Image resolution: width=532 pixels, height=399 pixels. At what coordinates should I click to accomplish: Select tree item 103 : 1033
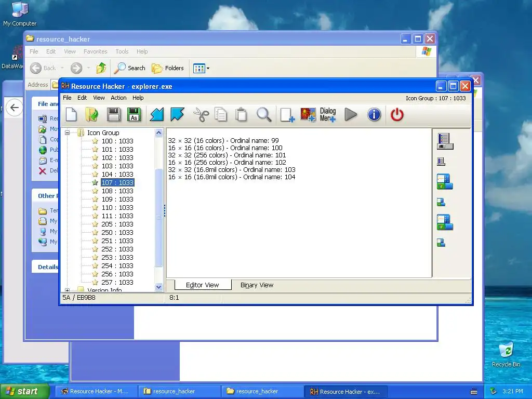117,166
